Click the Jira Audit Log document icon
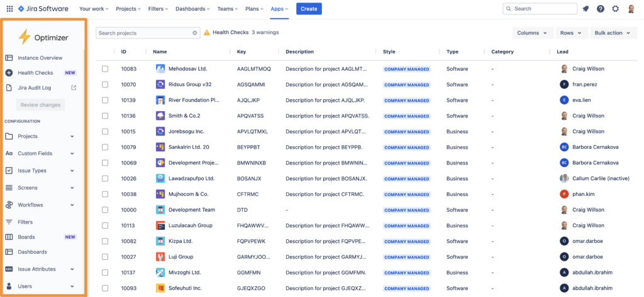Image resolution: width=644 pixels, height=297 pixels. [x=9, y=88]
